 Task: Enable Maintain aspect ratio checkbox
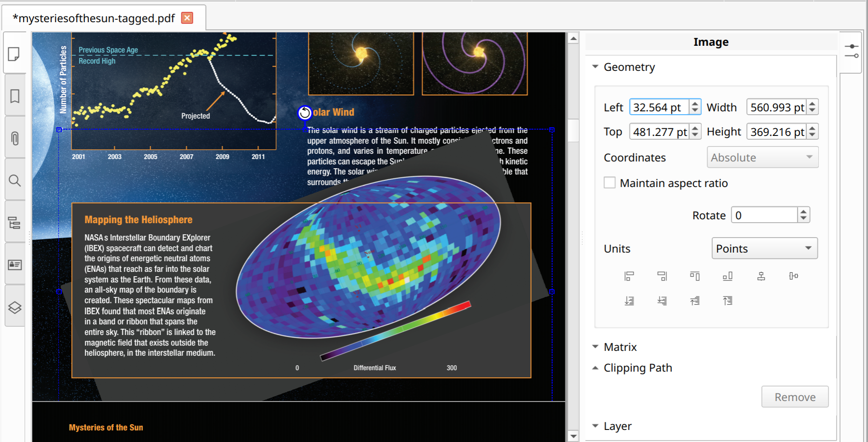[610, 183]
